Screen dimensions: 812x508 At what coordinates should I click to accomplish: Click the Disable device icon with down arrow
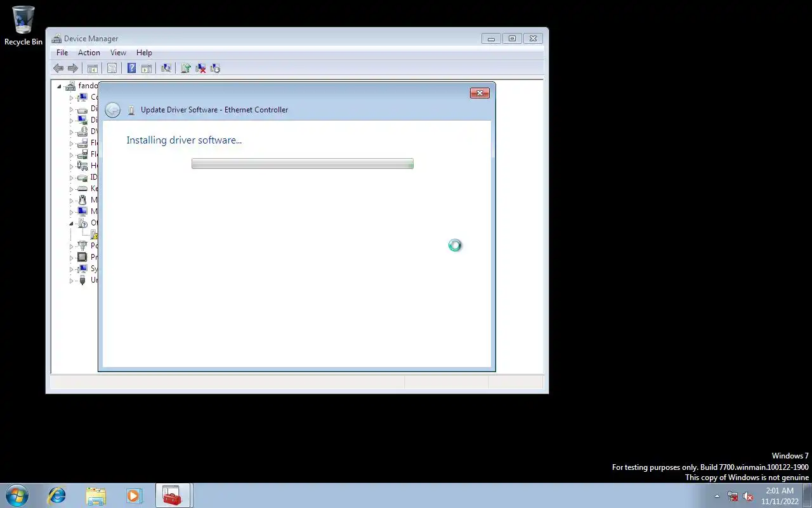(x=215, y=69)
